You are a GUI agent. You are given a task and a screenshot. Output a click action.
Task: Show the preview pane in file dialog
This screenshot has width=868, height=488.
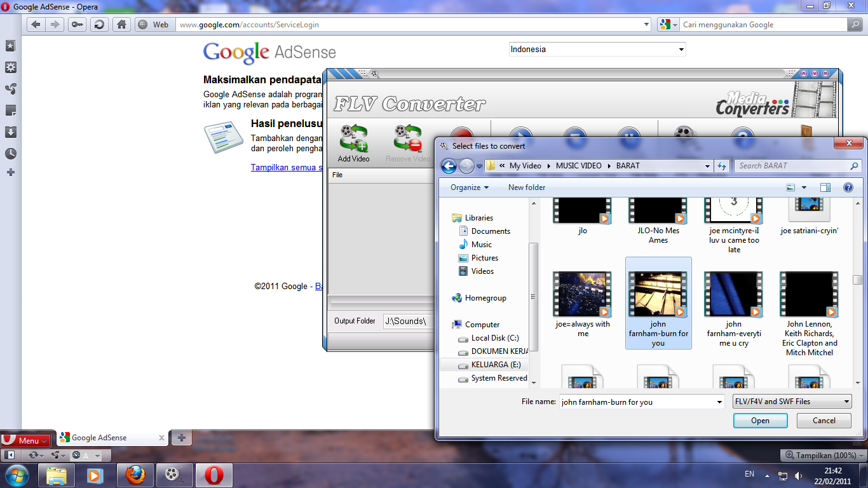coord(825,187)
